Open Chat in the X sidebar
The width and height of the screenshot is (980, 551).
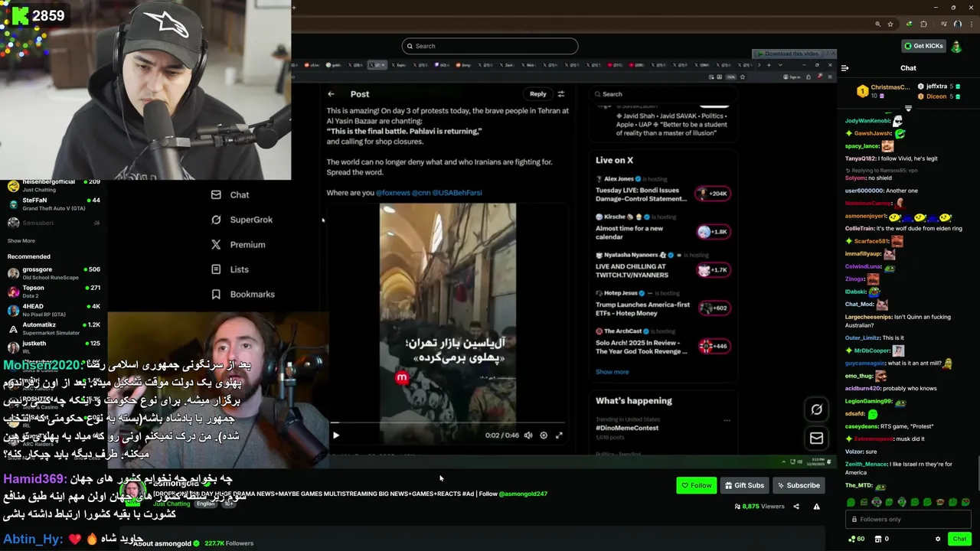[230, 194]
